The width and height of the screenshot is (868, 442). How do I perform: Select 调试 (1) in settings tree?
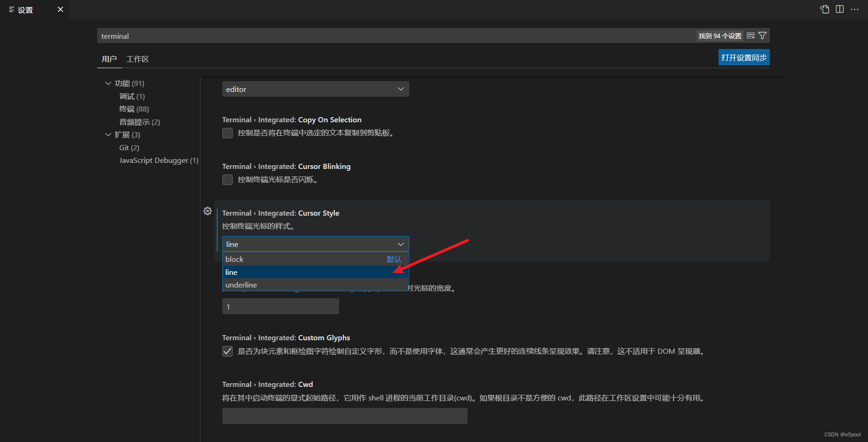click(x=132, y=96)
